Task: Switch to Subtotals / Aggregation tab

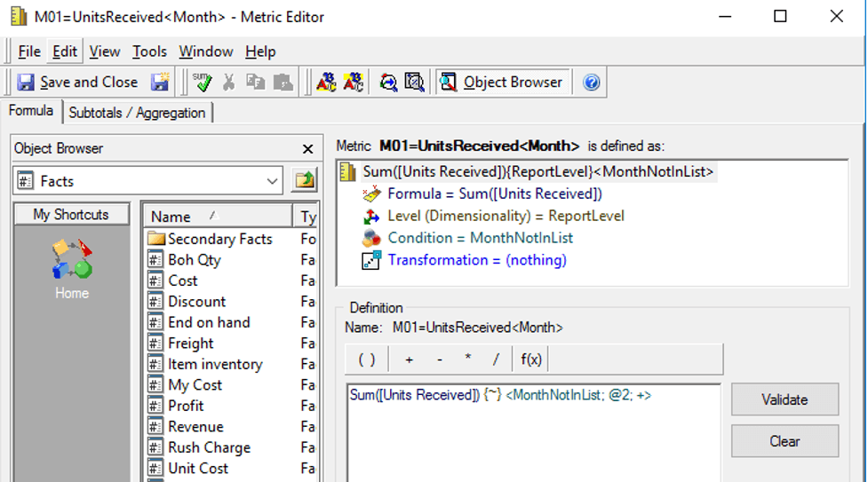Action: [x=137, y=113]
